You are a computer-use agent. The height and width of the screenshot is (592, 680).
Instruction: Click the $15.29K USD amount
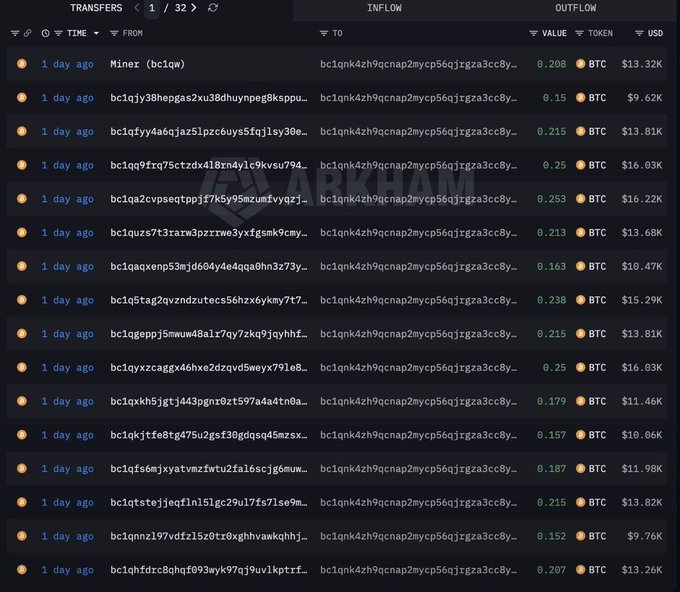click(x=642, y=300)
